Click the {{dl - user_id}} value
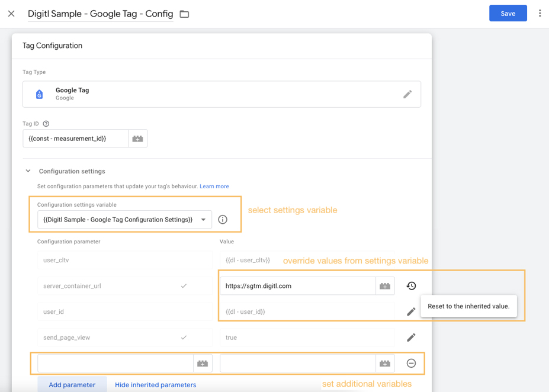Screen dimensions: 549x392 pos(245,311)
